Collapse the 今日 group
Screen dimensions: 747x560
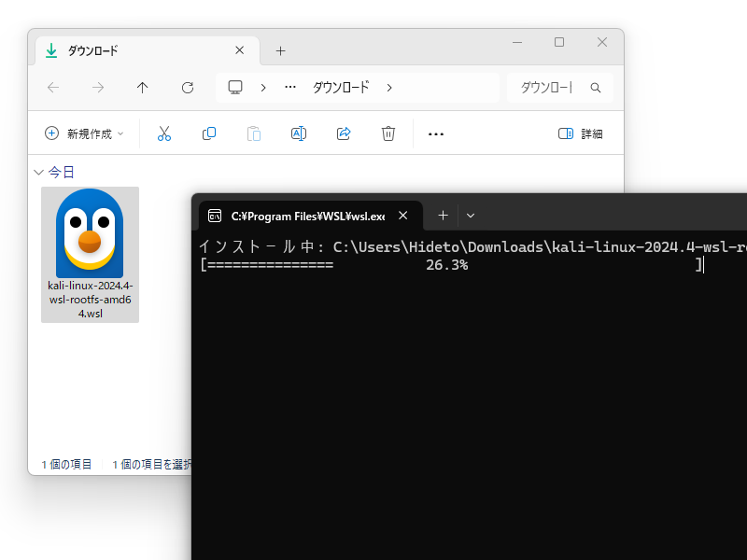[x=38, y=172]
